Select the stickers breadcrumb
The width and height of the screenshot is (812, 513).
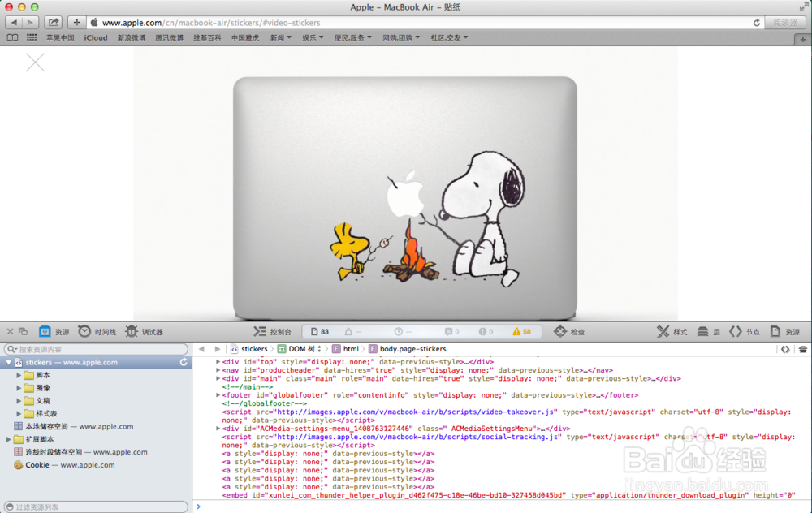click(249, 349)
